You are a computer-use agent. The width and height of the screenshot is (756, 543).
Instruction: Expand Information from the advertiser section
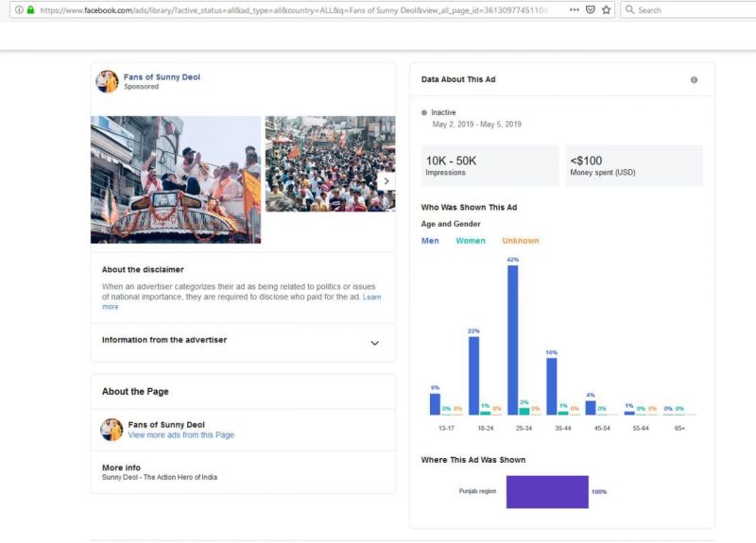point(374,343)
